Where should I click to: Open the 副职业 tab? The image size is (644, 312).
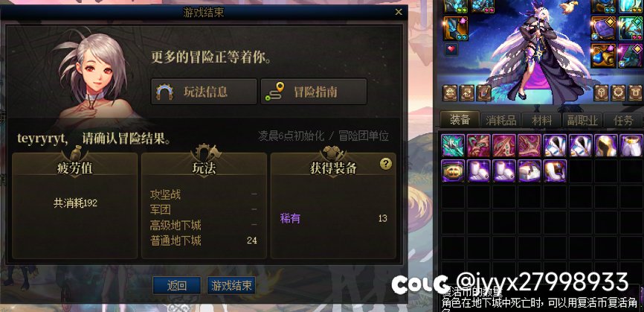(x=581, y=121)
